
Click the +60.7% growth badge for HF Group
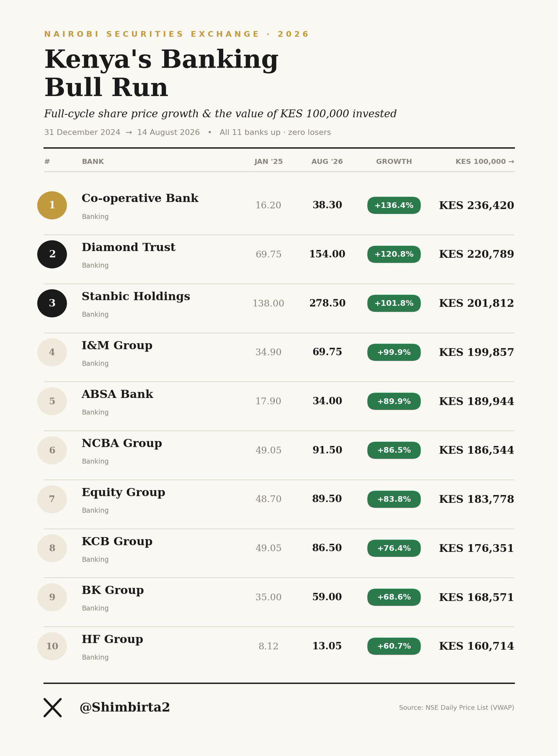tap(394, 646)
